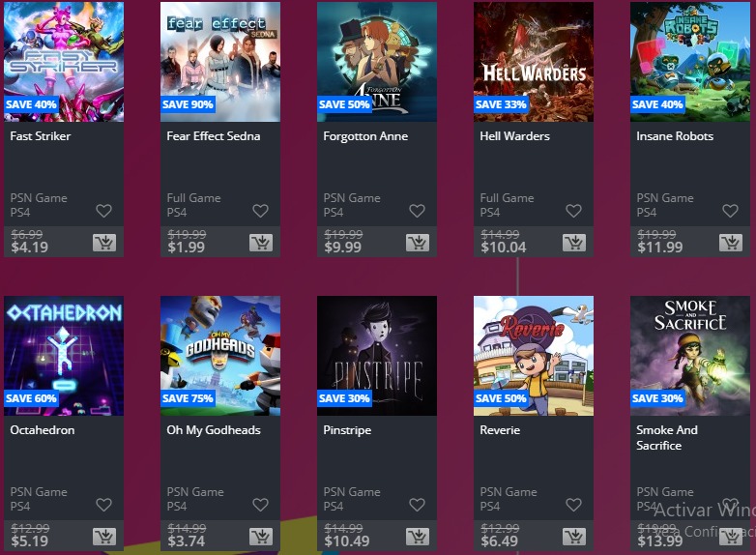Wishlist Forgotton Anne with heart icon

tap(417, 211)
